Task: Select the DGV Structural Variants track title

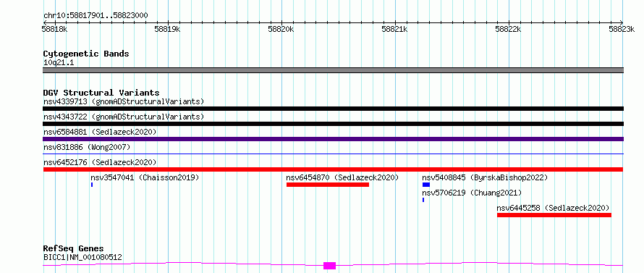Action: [x=101, y=93]
